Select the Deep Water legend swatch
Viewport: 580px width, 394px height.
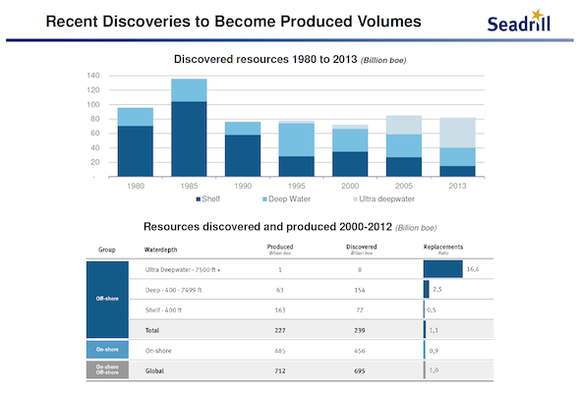[264, 199]
